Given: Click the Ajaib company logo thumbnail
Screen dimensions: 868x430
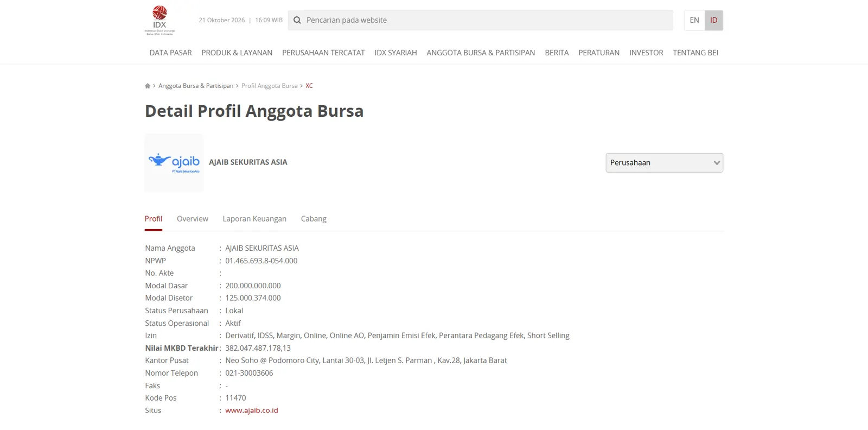Looking at the screenshot, I should (x=174, y=162).
